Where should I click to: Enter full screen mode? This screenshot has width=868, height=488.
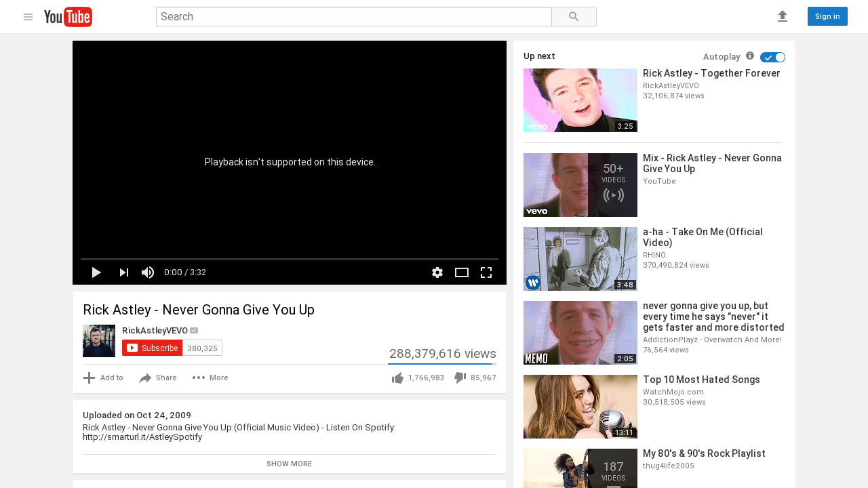pyautogui.click(x=486, y=272)
